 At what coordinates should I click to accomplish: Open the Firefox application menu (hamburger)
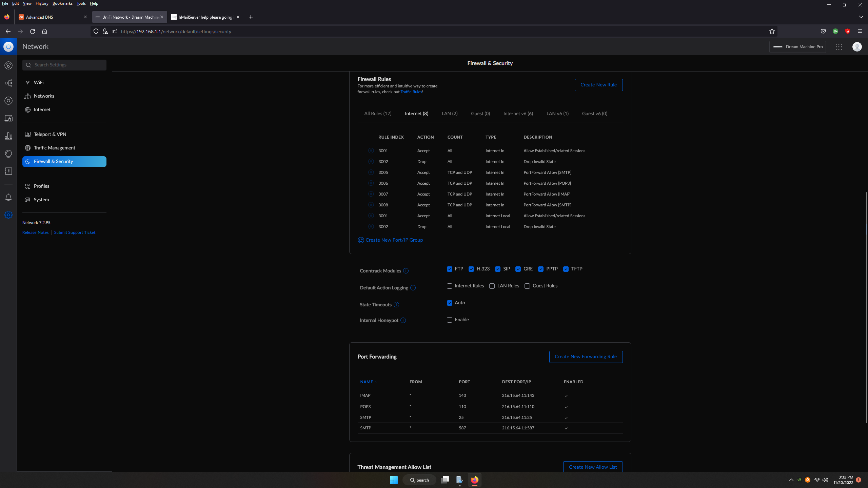[860, 32]
